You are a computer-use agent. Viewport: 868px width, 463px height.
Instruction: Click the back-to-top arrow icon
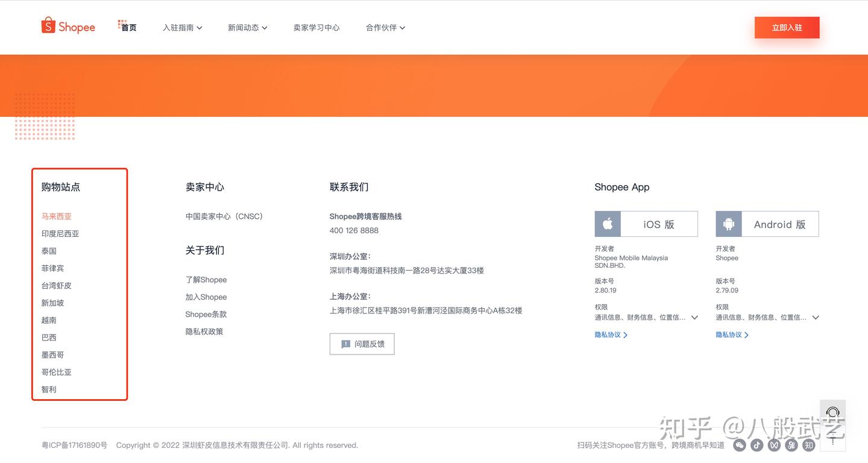(833, 441)
